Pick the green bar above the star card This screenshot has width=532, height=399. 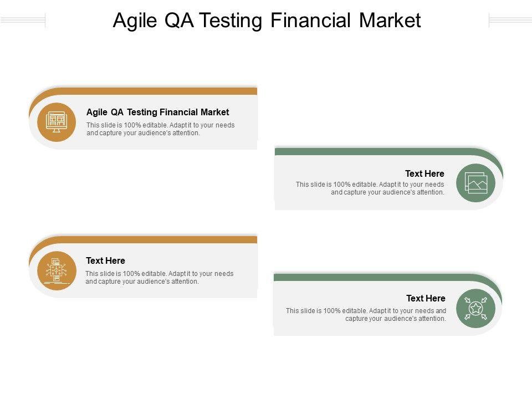click(377, 277)
